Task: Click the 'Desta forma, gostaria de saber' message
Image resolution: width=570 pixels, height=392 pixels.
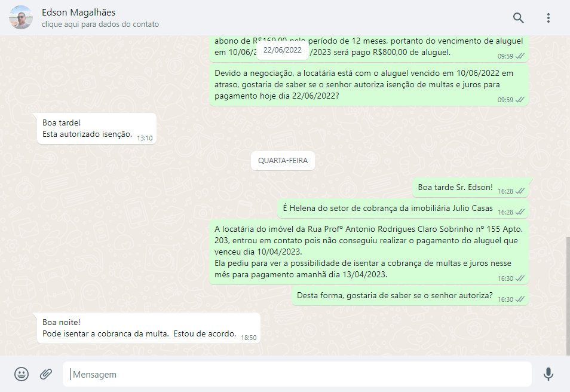Action: 394,295
